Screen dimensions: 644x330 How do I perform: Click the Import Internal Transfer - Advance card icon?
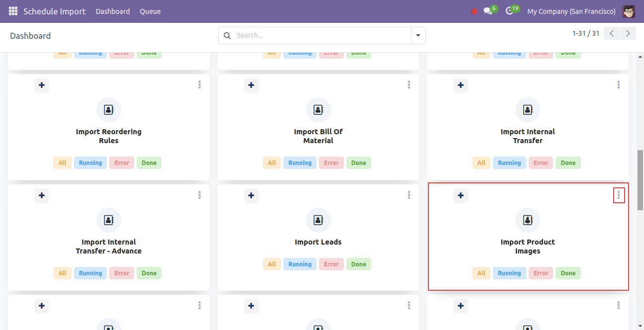pos(109,220)
